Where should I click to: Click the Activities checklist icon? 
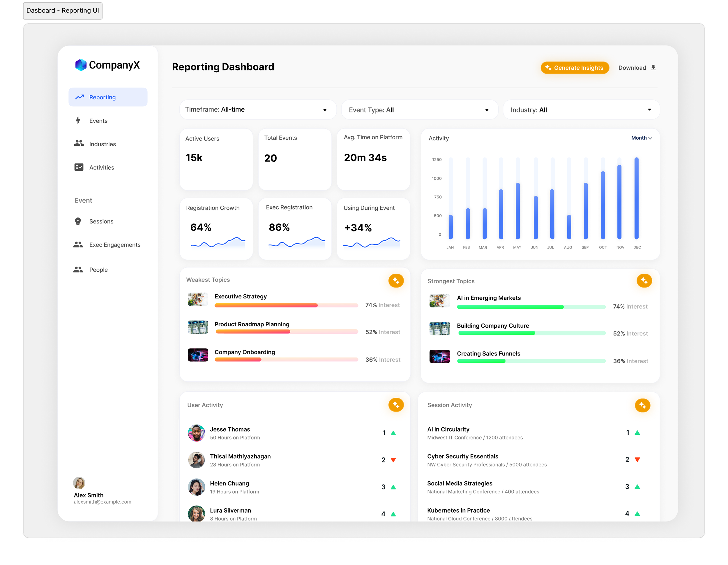[79, 167]
